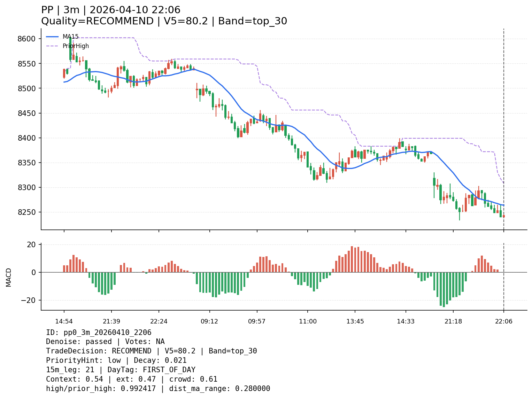Select the 09:12 tick on the time axis
This screenshot has height=398, width=532.
209,321
